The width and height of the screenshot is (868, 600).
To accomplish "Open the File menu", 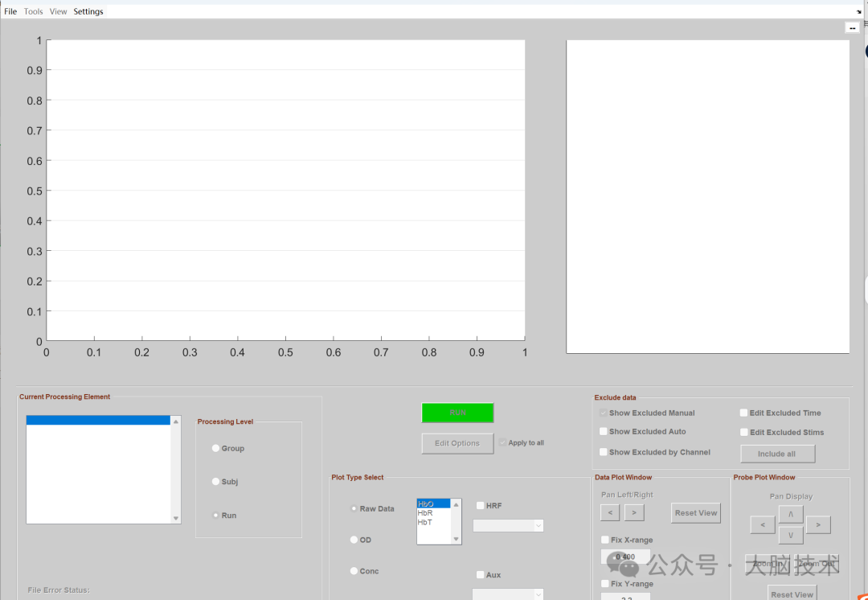I will pyautogui.click(x=10, y=11).
